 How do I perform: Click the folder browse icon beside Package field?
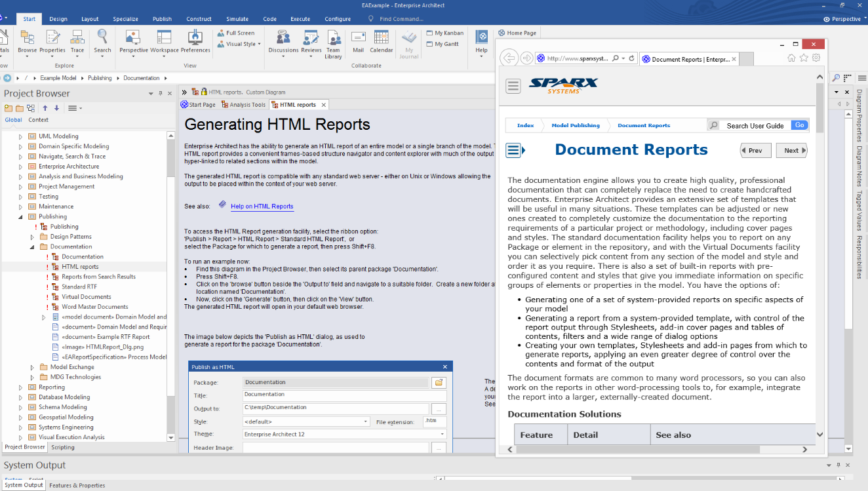[x=439, y=382]
